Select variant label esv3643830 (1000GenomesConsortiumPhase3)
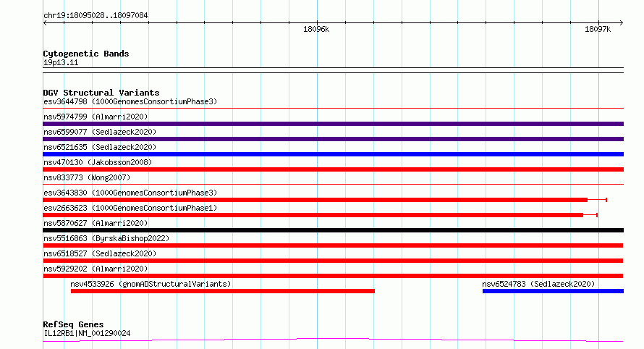Viewport: 644px width, 349px height. pos(130,193)
